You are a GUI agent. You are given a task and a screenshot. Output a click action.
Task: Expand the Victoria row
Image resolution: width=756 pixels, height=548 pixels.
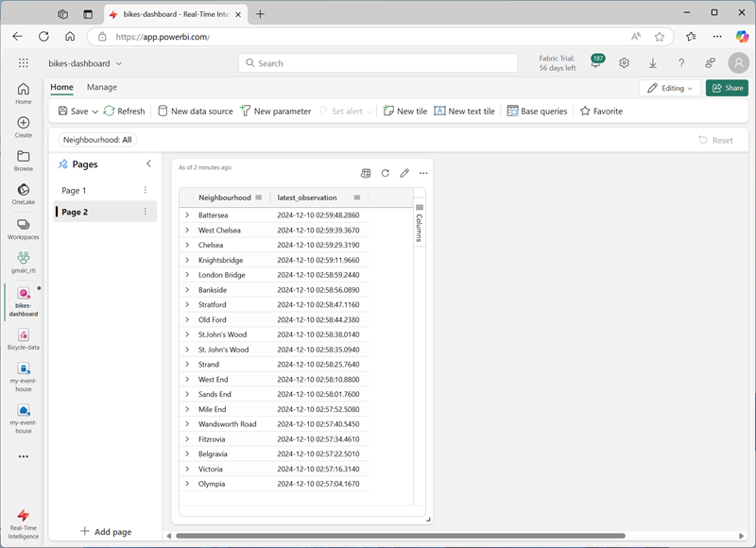click(x=187, y=469)
